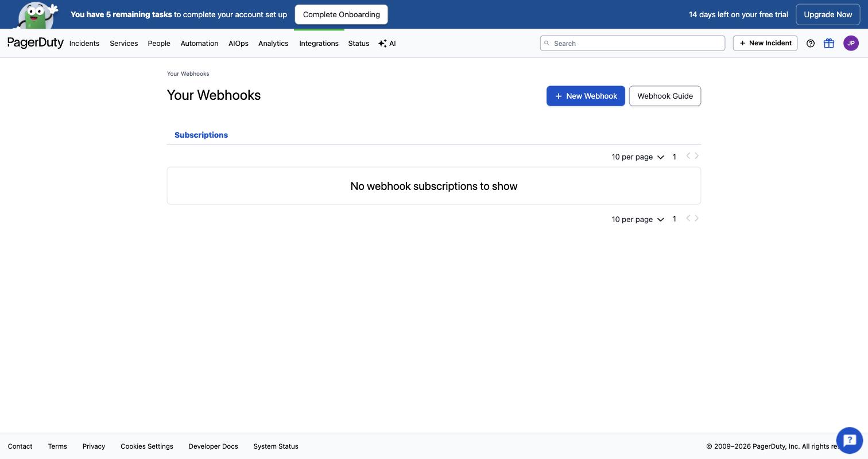Open the Services menu
Image resolution: width=868 pixels, height=459 pixels.
124,43
